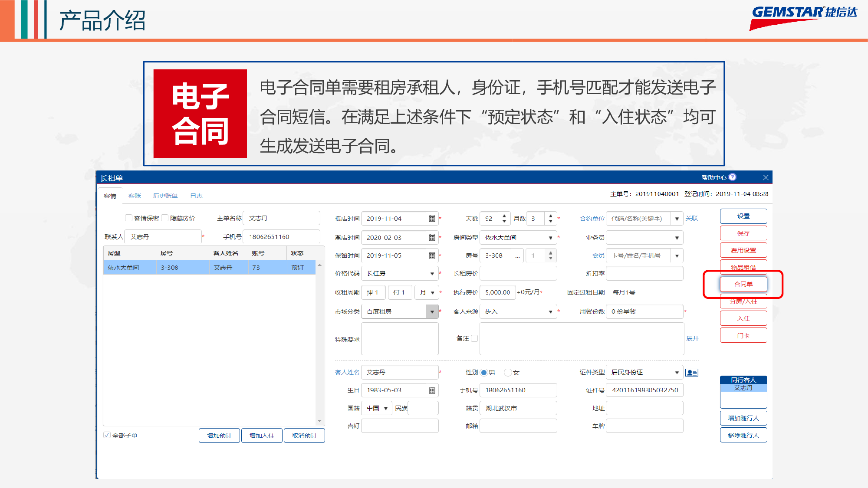Click the 增加随行人 button

743,418
